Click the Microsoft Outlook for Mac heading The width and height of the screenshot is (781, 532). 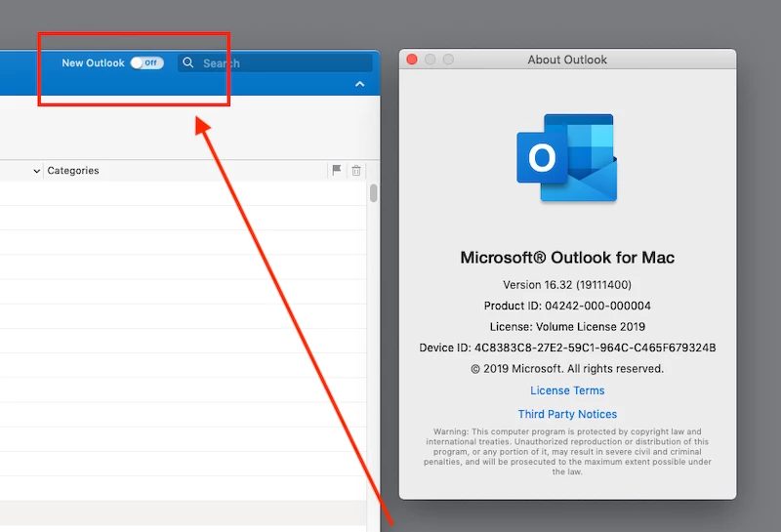tap(567, 258)
